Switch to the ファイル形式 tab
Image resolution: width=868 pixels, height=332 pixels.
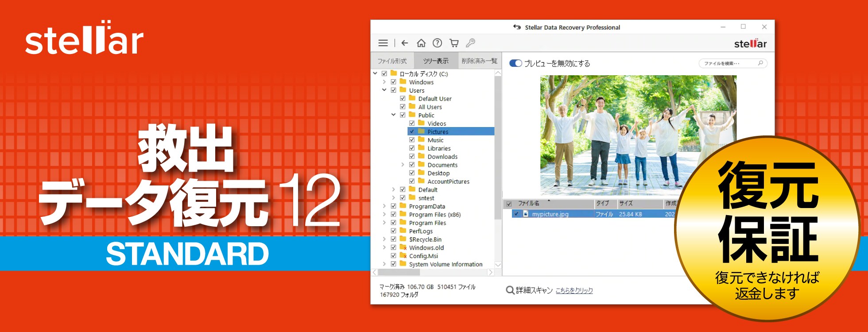pyautogui.click(x=392, y=61)
